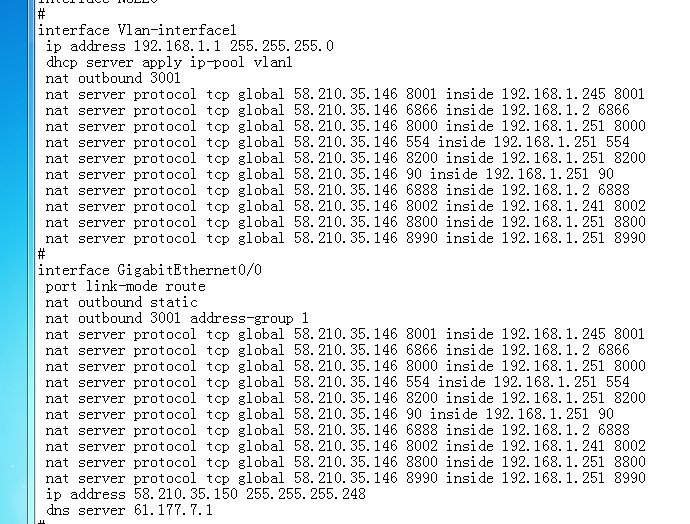Click the "#" separator above GigabitEthernet0/0

41,254
